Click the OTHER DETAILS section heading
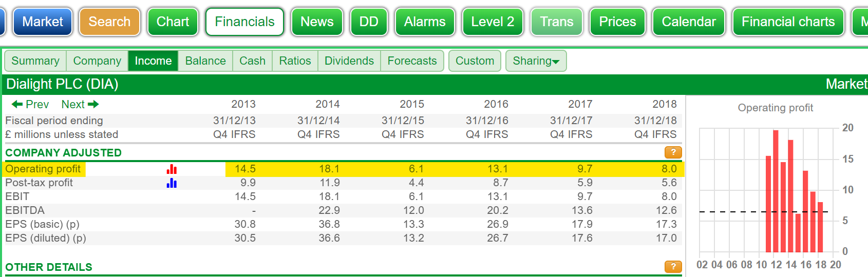This screenshot has height=277, width=868. click(49, 267)
